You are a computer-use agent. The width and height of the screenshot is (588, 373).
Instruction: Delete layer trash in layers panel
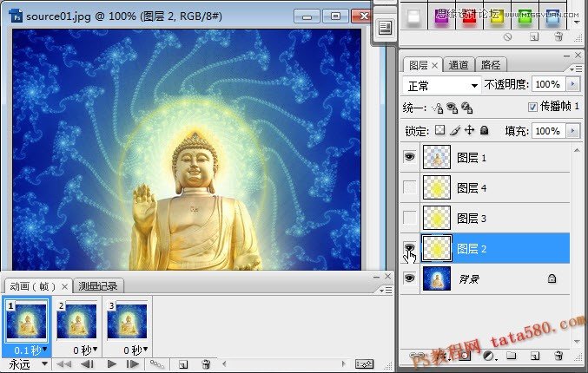pyautogui.click(x=558, y=356)
